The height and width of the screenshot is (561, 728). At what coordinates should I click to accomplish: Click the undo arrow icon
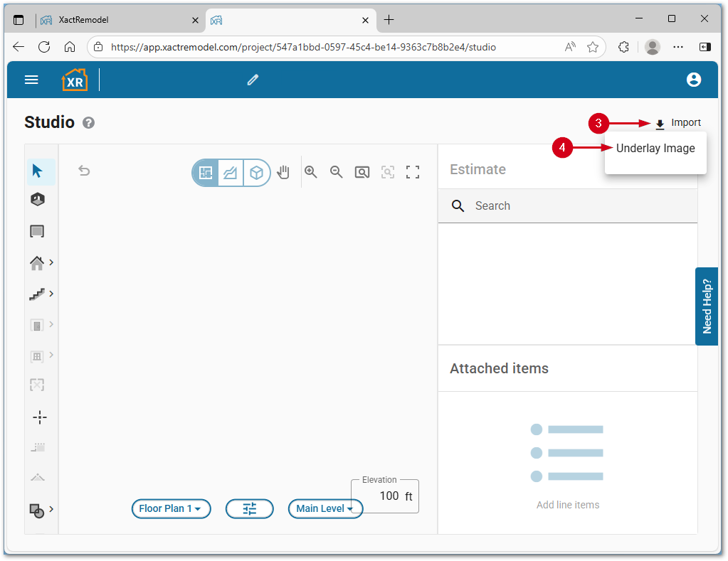tap(84, 171)
